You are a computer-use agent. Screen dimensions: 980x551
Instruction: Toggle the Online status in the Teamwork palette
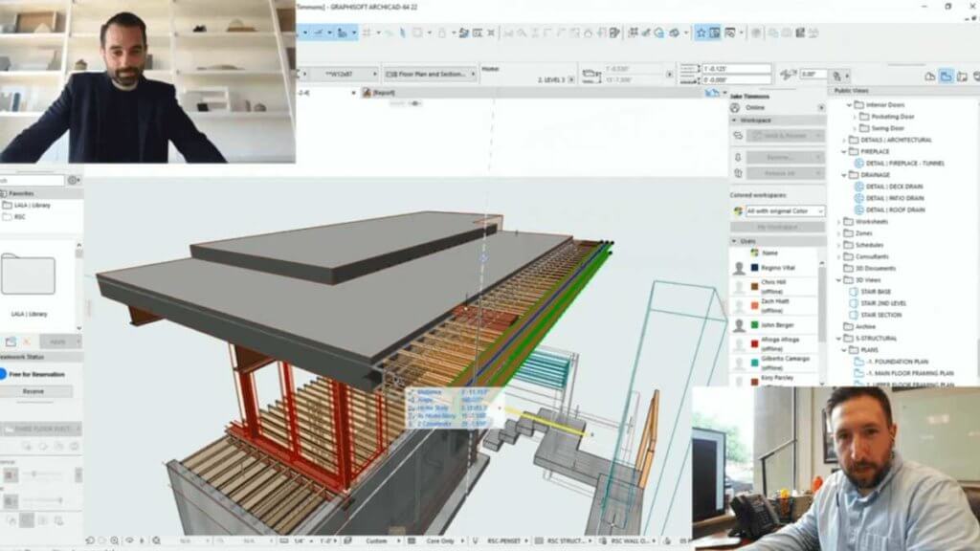pos(733,107)
